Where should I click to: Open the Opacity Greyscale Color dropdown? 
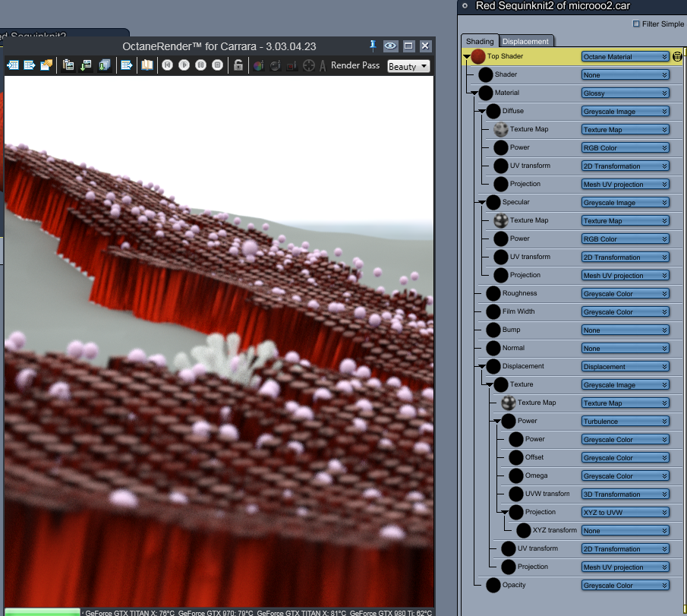click(626, 586)
